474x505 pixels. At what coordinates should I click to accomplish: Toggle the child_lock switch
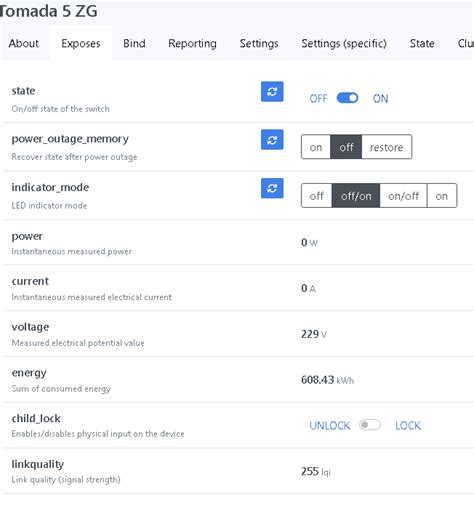point(370,425)
